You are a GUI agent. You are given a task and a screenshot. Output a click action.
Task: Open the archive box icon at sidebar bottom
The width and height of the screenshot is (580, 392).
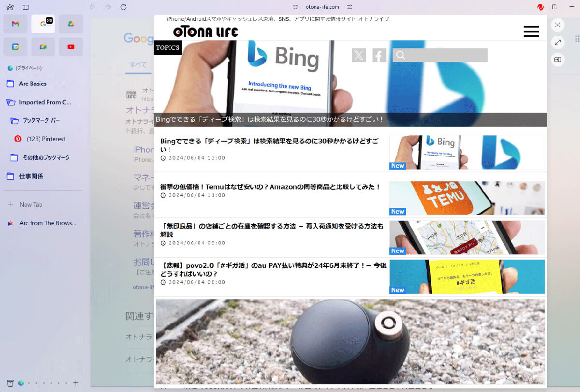click(x=10, y=383)
